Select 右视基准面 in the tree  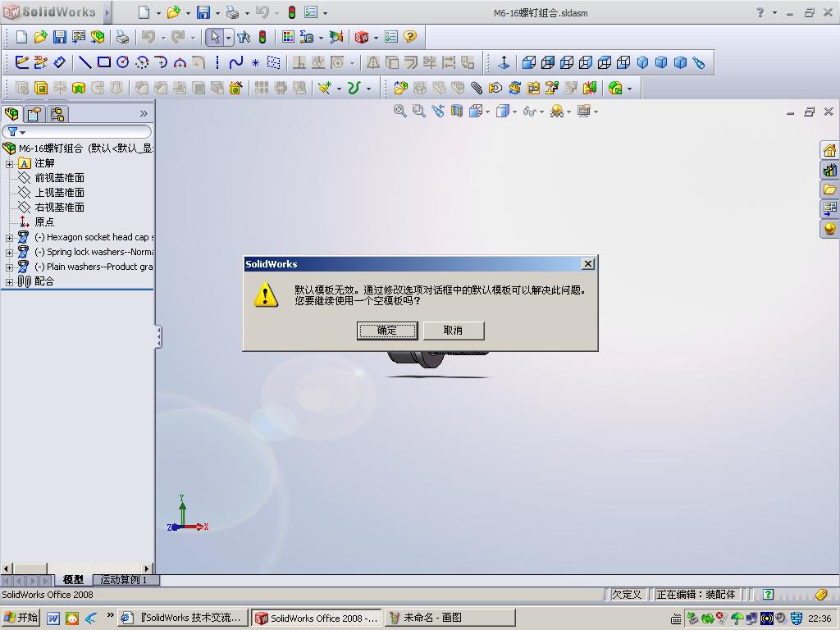[59, 208]
